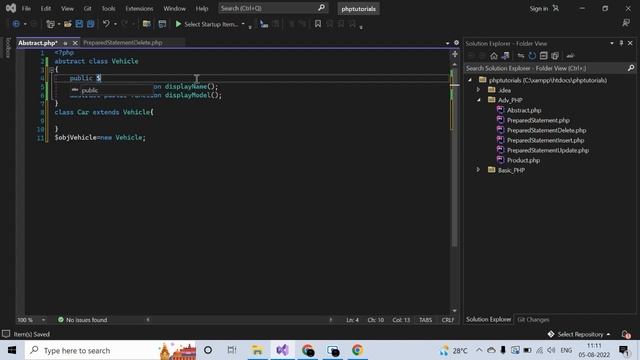Click the green Start play icon
Screen dimensions: 640x360
[x=178, y=24]
